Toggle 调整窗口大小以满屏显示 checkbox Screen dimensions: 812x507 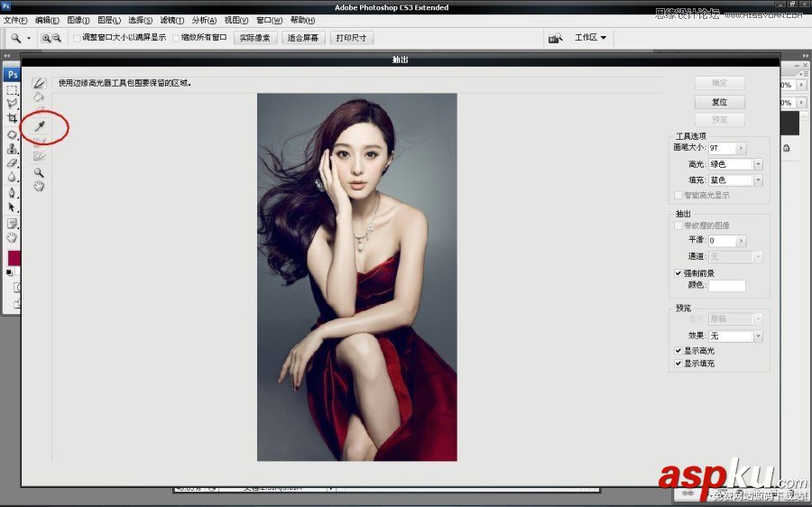coord(78,38)
